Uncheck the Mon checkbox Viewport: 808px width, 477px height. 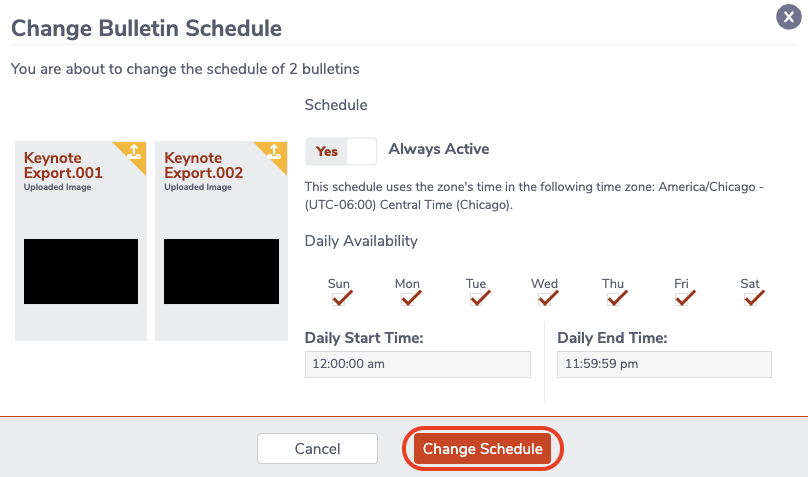click(408, 299)
